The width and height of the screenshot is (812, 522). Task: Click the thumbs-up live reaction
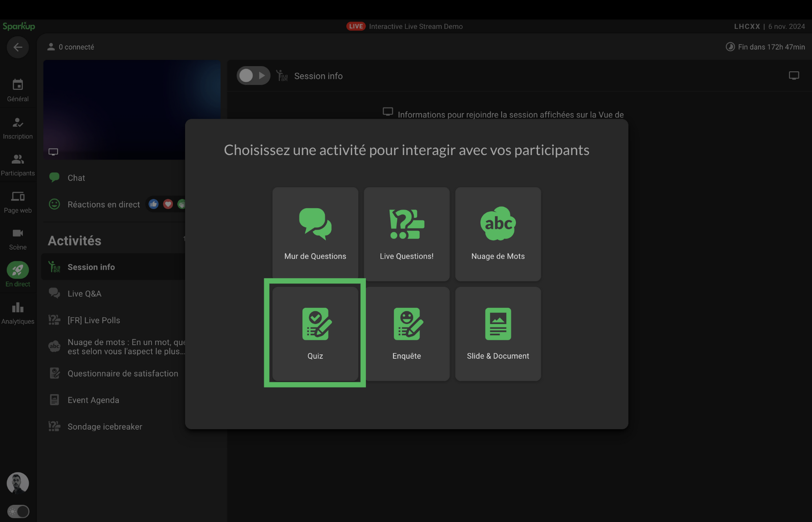(x=153, y=204)
